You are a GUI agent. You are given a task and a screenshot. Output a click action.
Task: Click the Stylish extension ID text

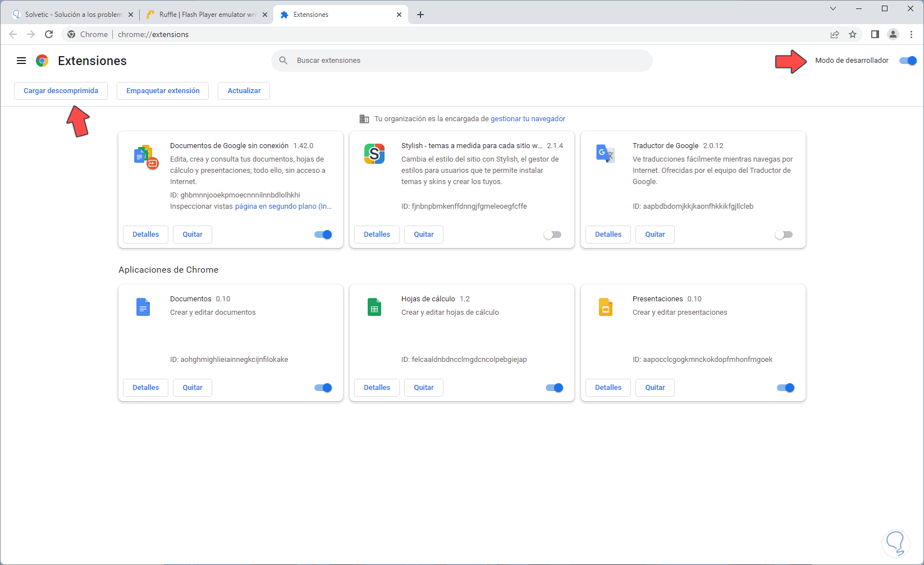tap(464, 206)
